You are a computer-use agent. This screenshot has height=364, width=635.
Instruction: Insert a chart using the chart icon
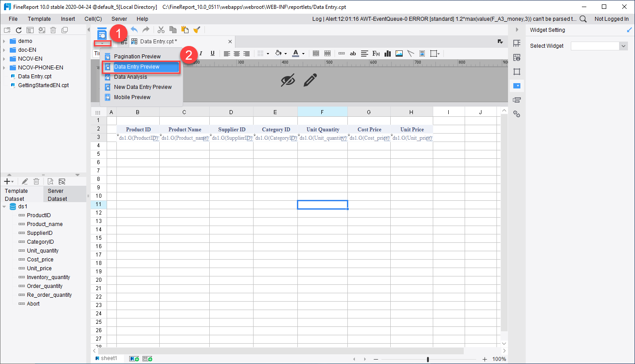click(387, 53)
